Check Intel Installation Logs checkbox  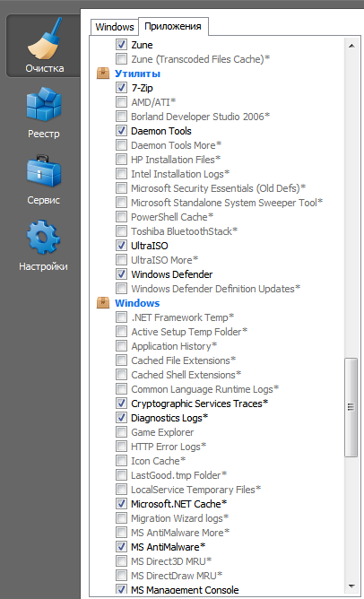[121, 174]
